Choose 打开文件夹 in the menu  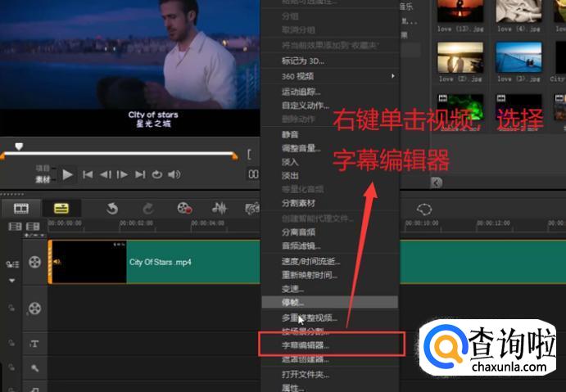coord(305,374)
